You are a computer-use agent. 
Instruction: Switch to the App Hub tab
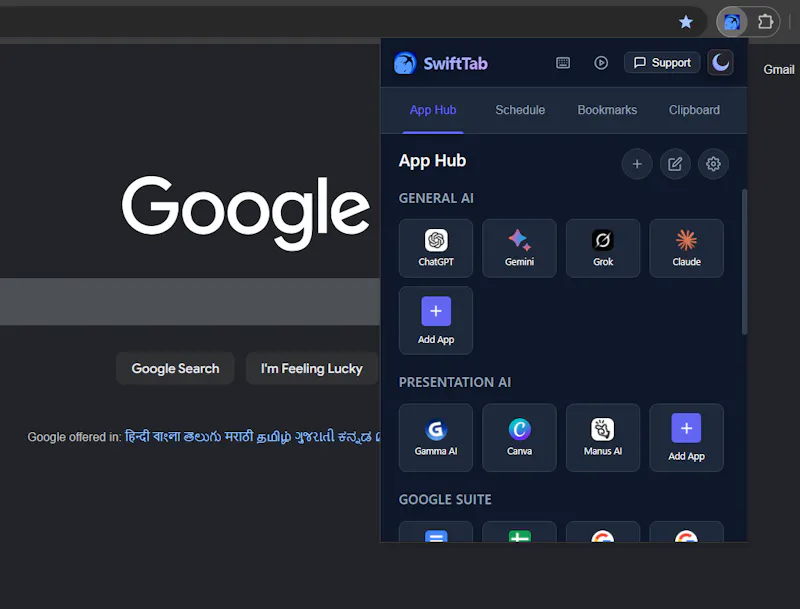tap(433, 110)
